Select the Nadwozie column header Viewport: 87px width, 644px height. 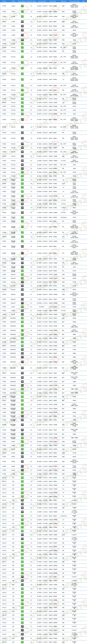click(63, 1)
